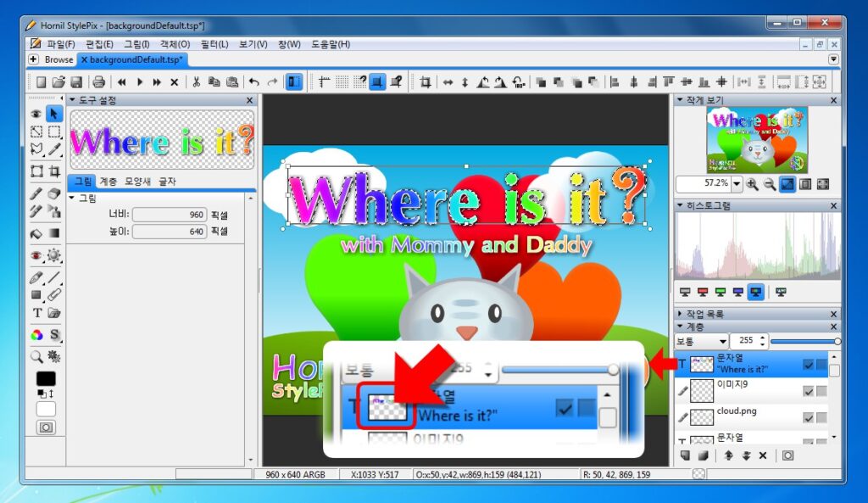
Task: Collapse the 계층 layers panel
Action: pyautogui.click(x=681, y=327)
